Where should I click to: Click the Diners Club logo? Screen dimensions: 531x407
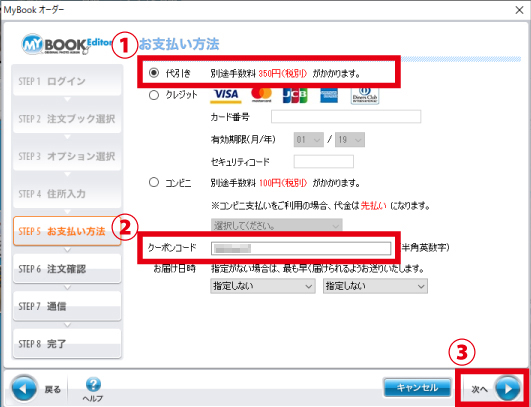pos(365,95)
